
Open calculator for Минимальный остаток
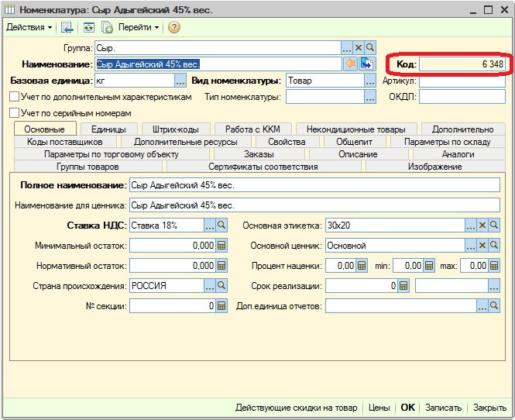[221, 246]
